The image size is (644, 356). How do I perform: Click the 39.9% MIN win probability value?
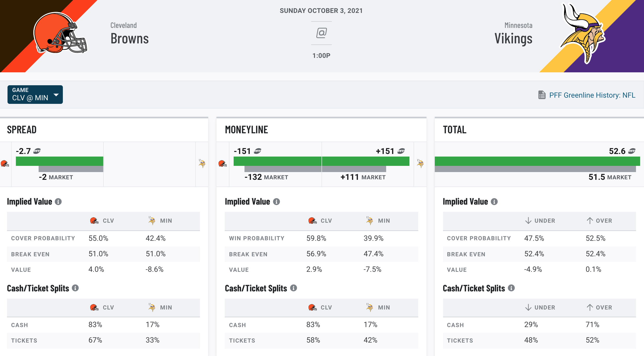point(373,238)
